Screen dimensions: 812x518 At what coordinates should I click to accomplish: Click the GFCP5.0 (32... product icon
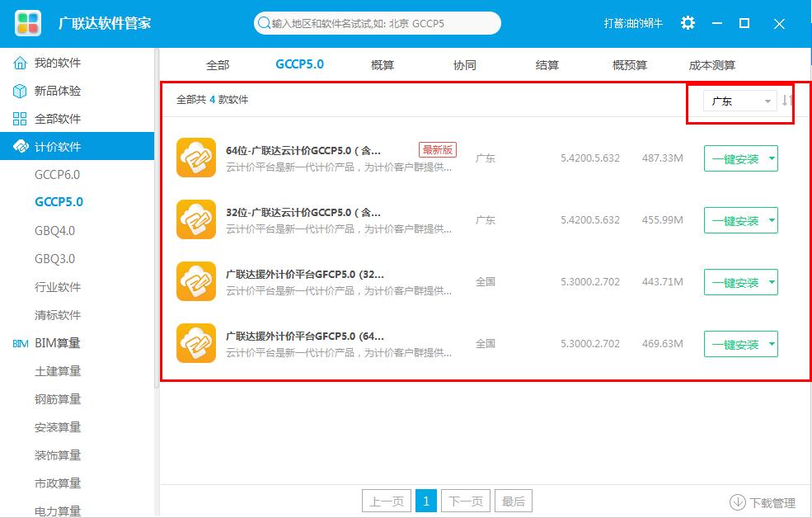click(x=195, y=281)
